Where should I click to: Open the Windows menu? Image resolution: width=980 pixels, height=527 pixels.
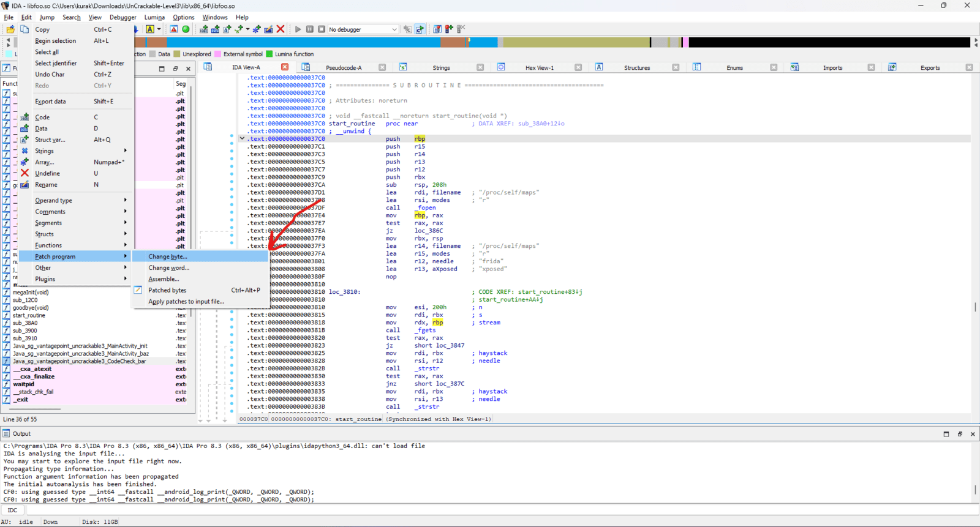(215, 17)
